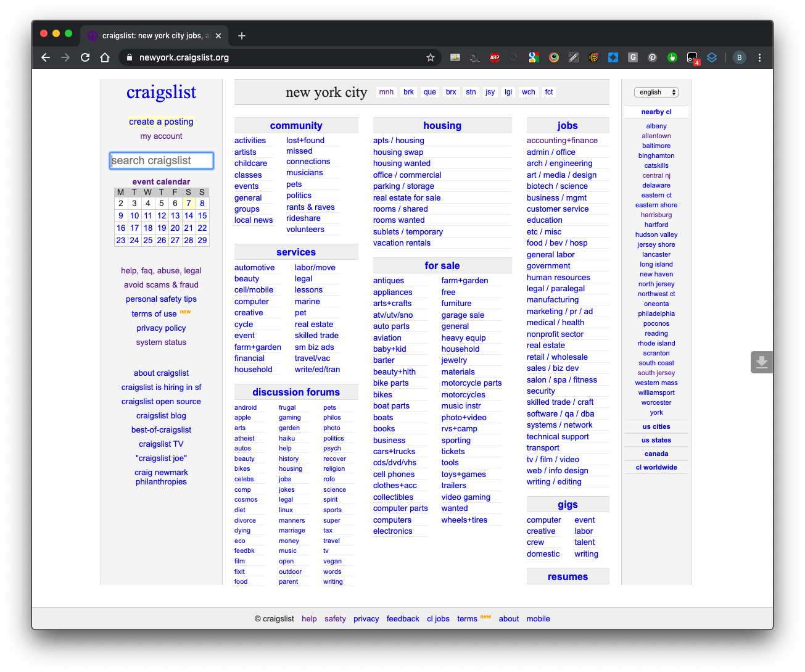The width and height of the screenshot is (805, 672).
Task: Click the search craigslist field
Action: 162,160
